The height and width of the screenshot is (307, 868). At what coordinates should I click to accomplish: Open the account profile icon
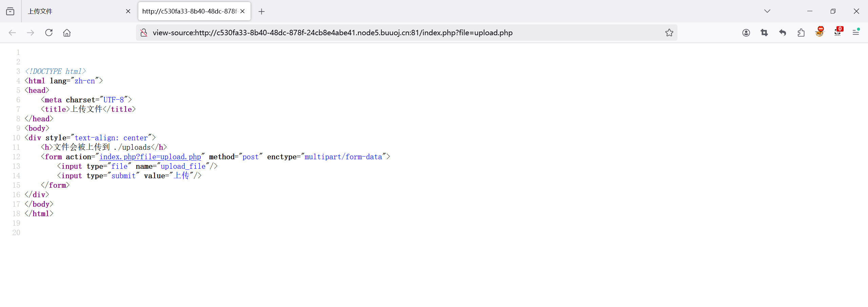746,33
